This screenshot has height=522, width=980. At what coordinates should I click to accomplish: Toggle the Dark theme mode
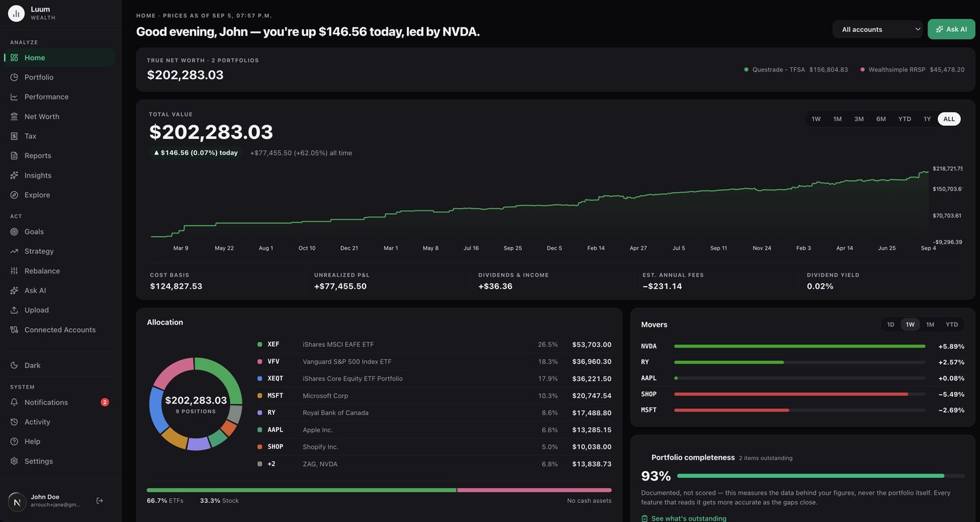coord(60,365)
